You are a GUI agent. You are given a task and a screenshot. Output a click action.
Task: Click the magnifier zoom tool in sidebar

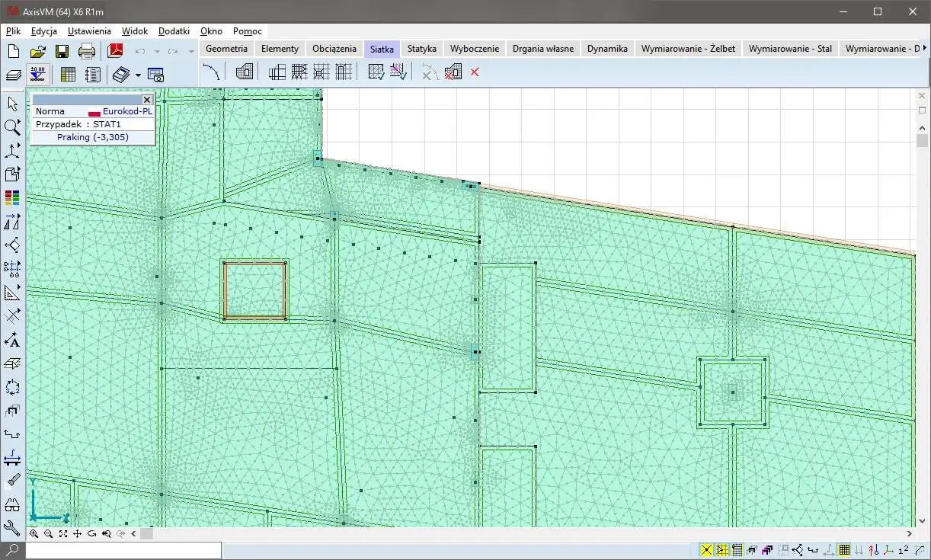point(12,127)
